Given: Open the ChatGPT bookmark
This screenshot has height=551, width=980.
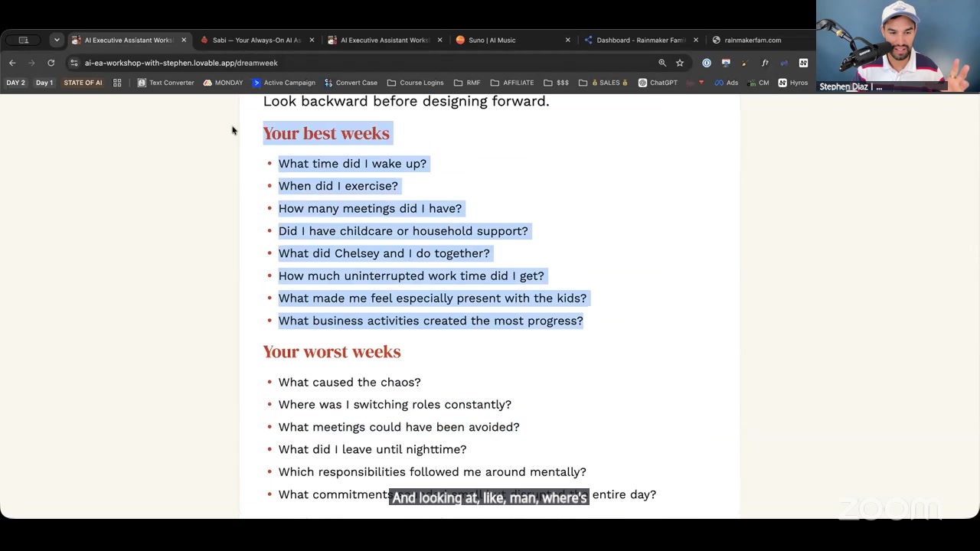Looking at the screenshot, I should [x=658, y=83].
